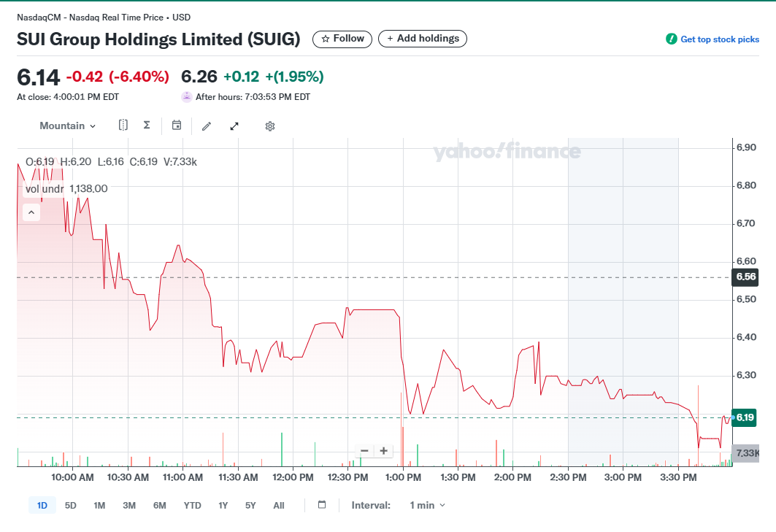Open the custom date range calendar icon

[322, 505]
